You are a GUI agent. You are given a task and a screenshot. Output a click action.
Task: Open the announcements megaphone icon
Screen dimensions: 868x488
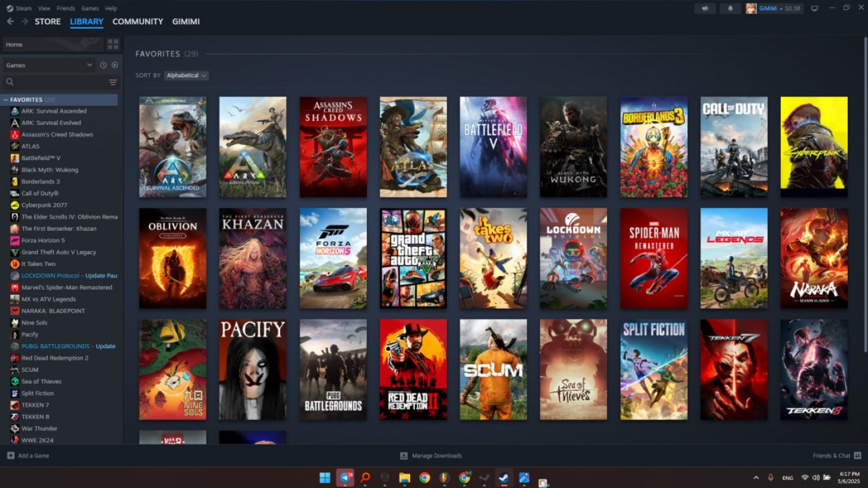(x=705, y=8)
